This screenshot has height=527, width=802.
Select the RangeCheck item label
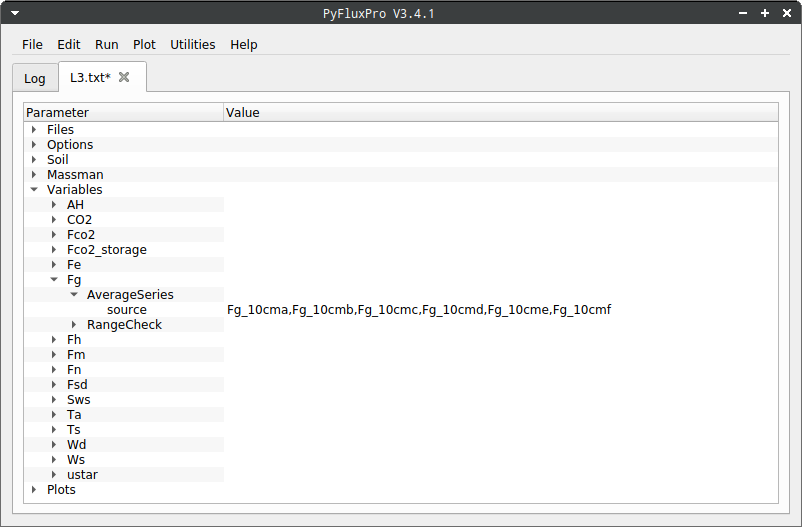click(124, 325)
